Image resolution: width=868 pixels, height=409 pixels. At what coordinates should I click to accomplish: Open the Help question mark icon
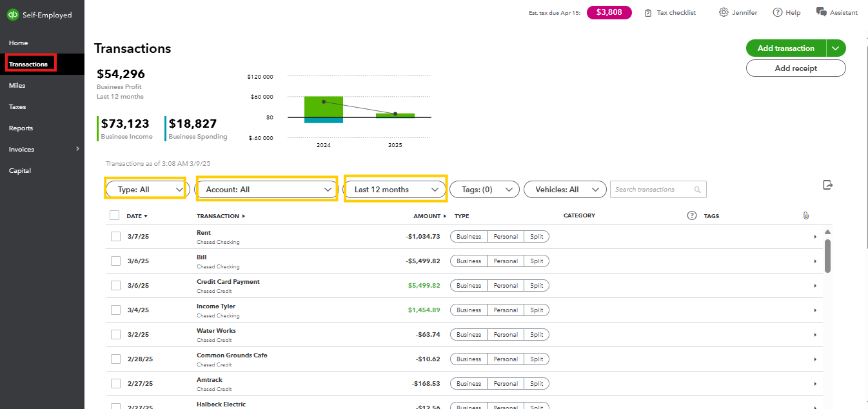[778, 12]
